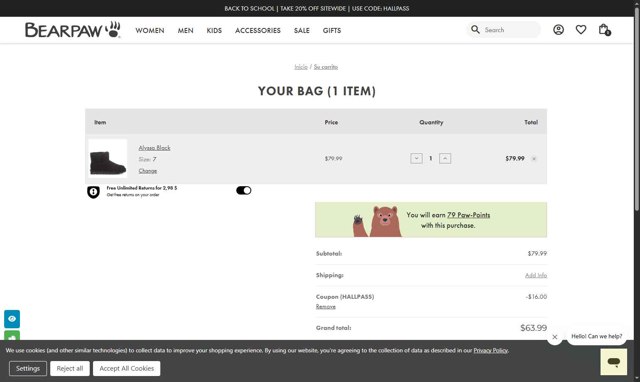The width and height of the screenshot is (640, 382).
Task: Open the wishlist heart icon
Action: pyautogui.click(x=581, y=29)
